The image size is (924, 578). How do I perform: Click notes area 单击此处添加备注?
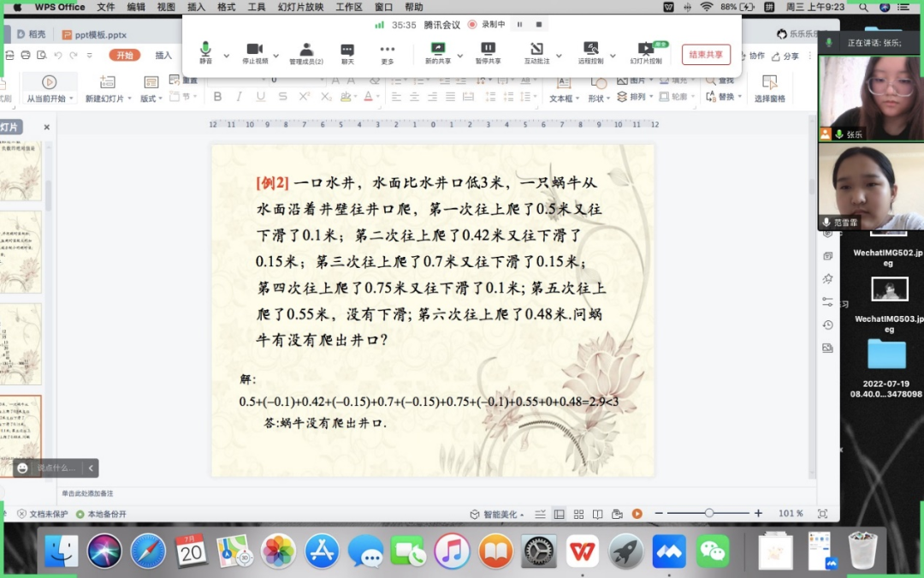click(87, 493)
